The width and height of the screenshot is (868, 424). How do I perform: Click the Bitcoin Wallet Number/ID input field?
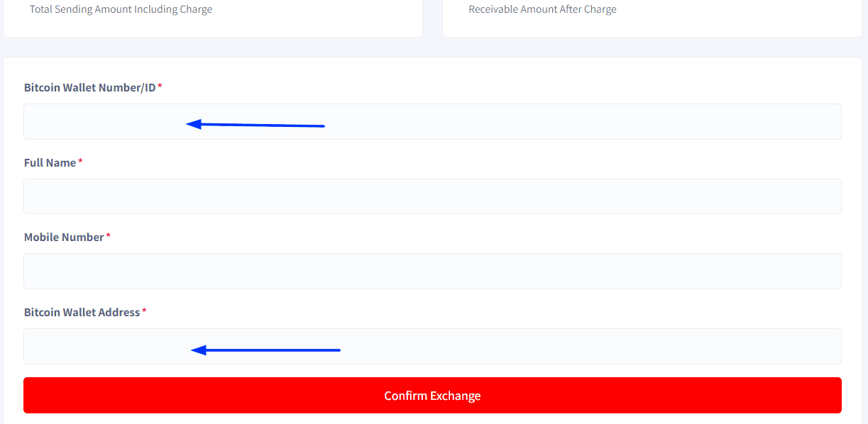[x=432, y=121]
